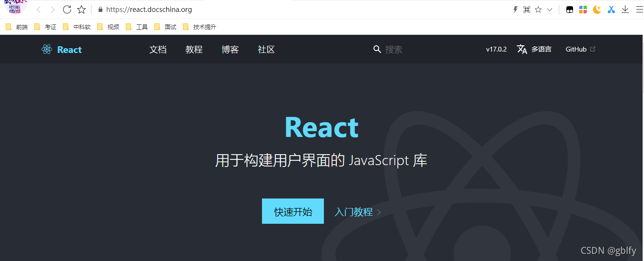The width and height of the screenshot is (644, 261).
Task: Open the 考证 bookmarks folder
Action: [45, 27]
